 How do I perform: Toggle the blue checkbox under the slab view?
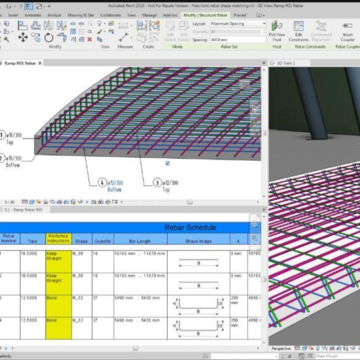[168, 163]
